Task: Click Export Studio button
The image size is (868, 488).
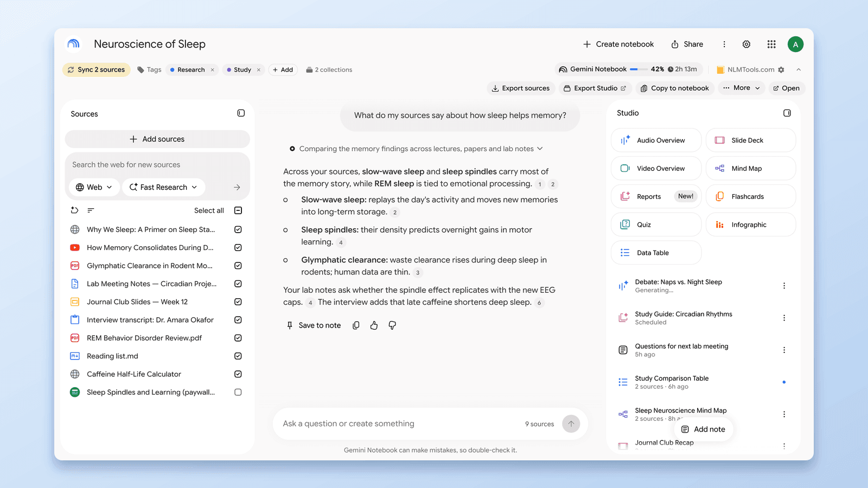Action: pos(595,88)
